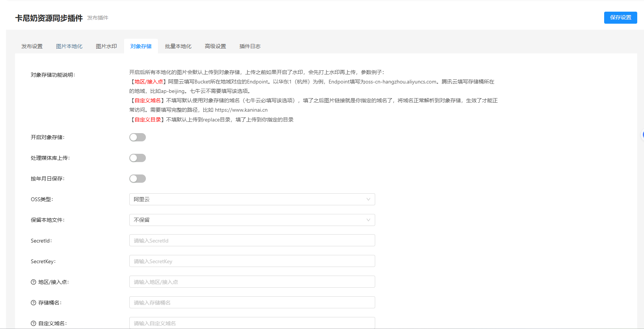Click help icon beside 地区/接入点 label

pos(33,282)
